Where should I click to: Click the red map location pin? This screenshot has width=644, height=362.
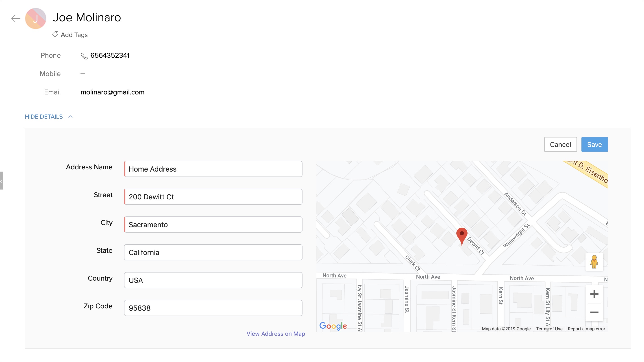pos(461,236)
